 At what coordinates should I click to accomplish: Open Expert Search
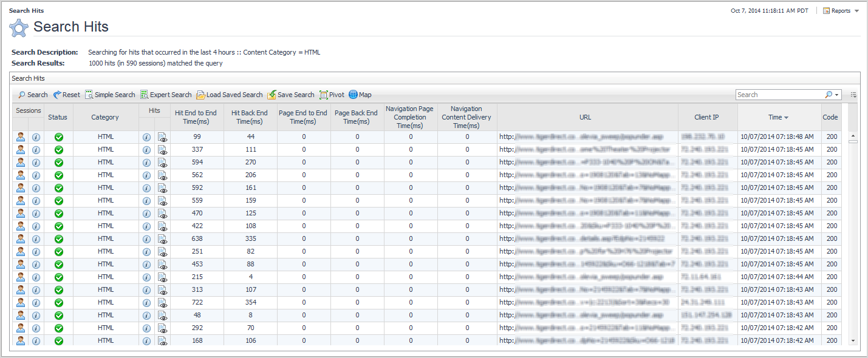click(166, 95)
